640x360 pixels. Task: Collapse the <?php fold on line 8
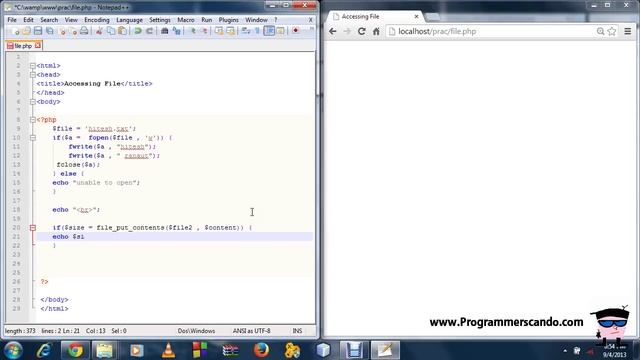coord(33,120)
